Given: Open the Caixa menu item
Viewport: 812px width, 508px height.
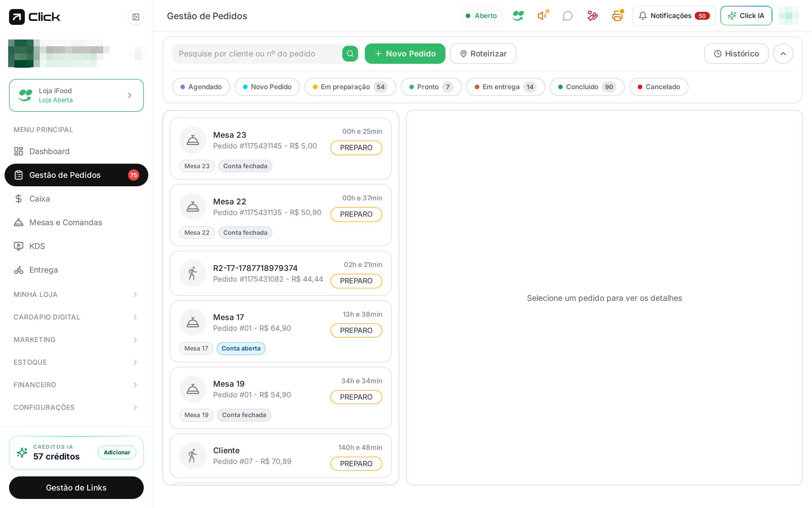Looking at the screenshot, I should pos(76,199).
